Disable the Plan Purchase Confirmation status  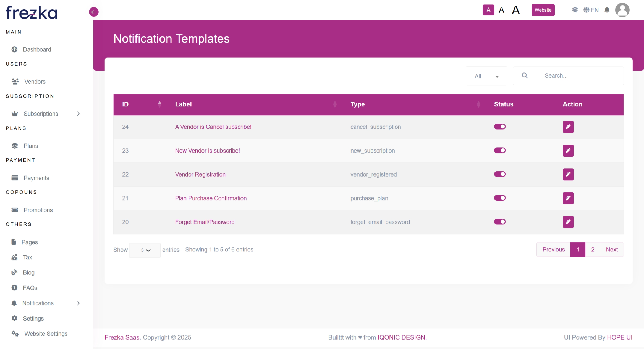[x=500, y=198]
